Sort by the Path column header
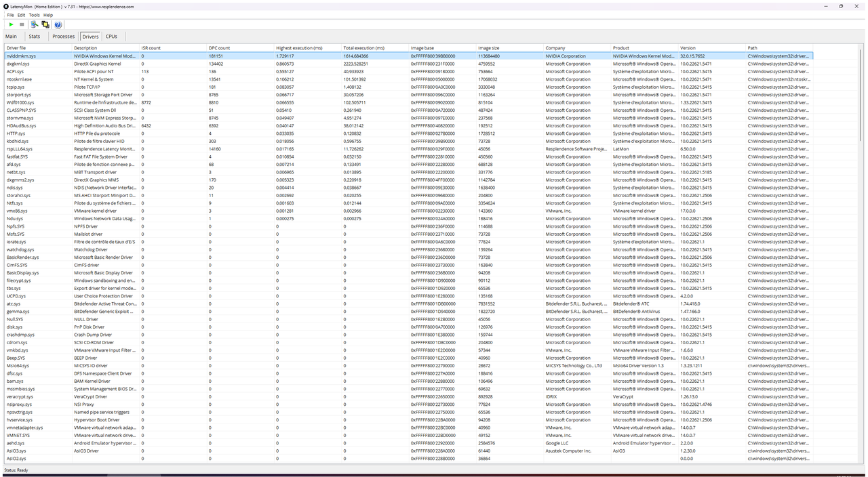Viewport: 868px width, 477px height. click(779, 48)
